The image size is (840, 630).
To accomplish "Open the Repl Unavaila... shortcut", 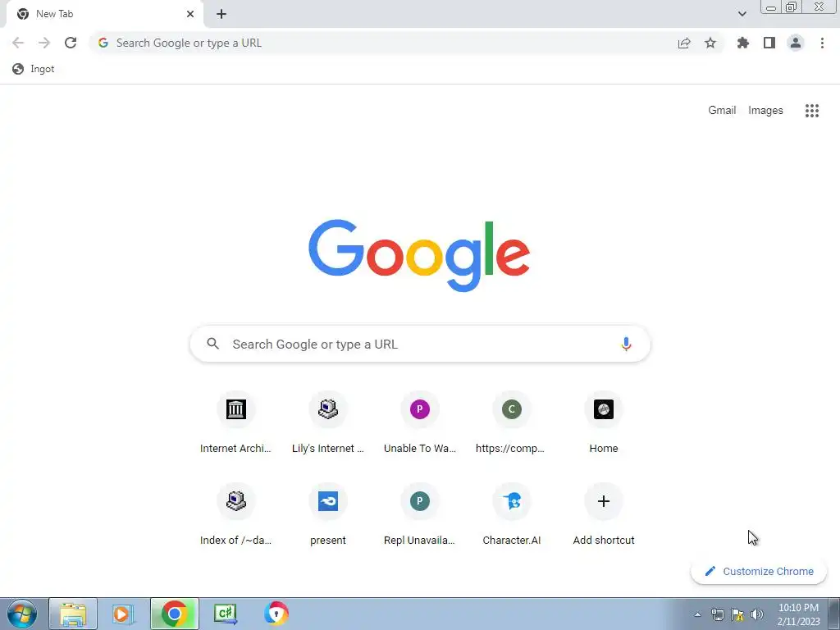I will 420,515.
